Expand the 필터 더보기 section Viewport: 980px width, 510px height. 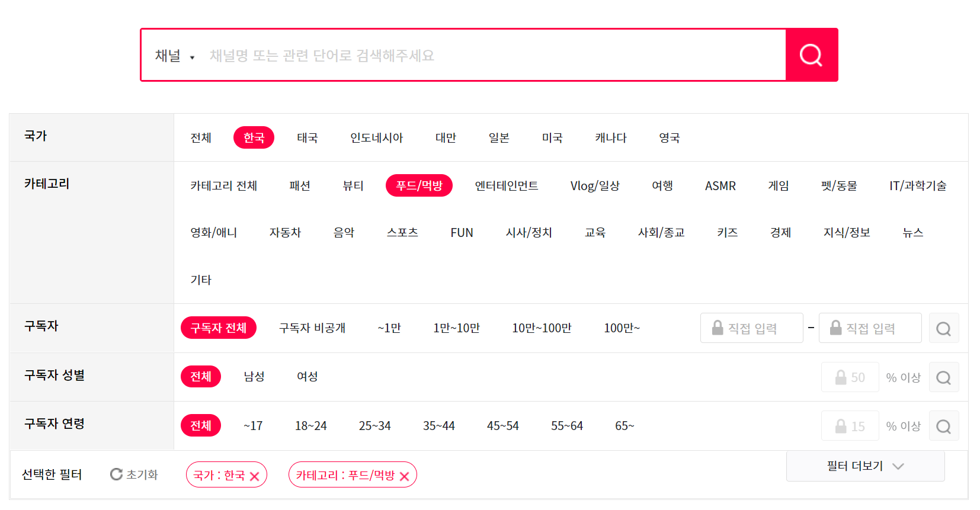[865, 466]
